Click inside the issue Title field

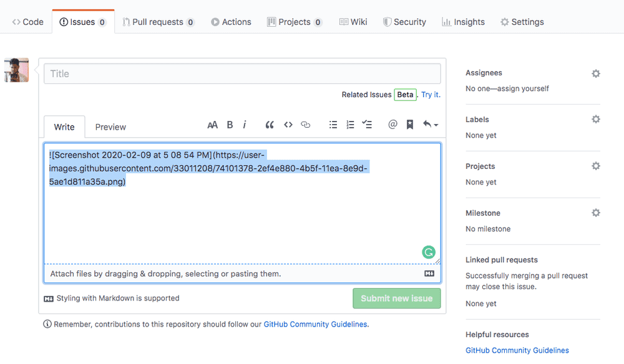tap(242, 74)
